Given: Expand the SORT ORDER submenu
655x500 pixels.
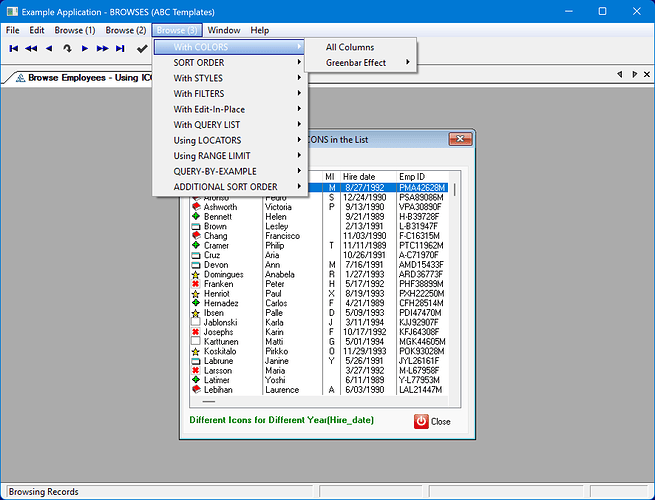Looking at the screenshot, I should click(229, 63).
